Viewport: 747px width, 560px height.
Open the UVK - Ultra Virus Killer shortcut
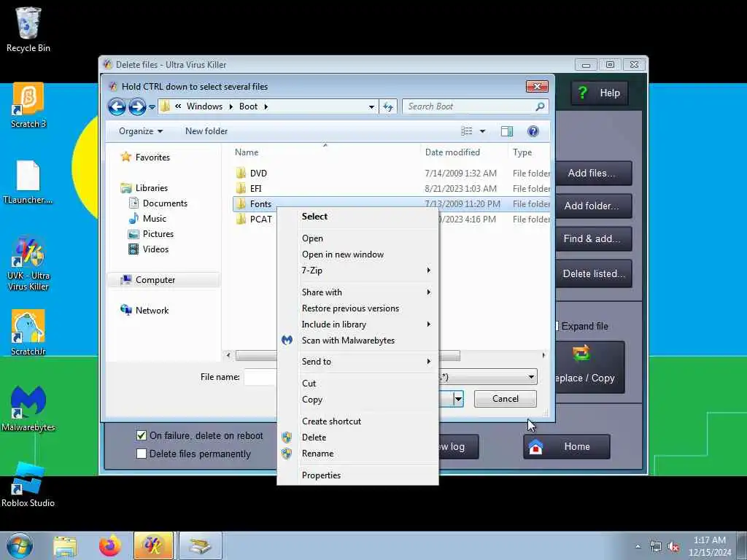click(x=28, y=264)
